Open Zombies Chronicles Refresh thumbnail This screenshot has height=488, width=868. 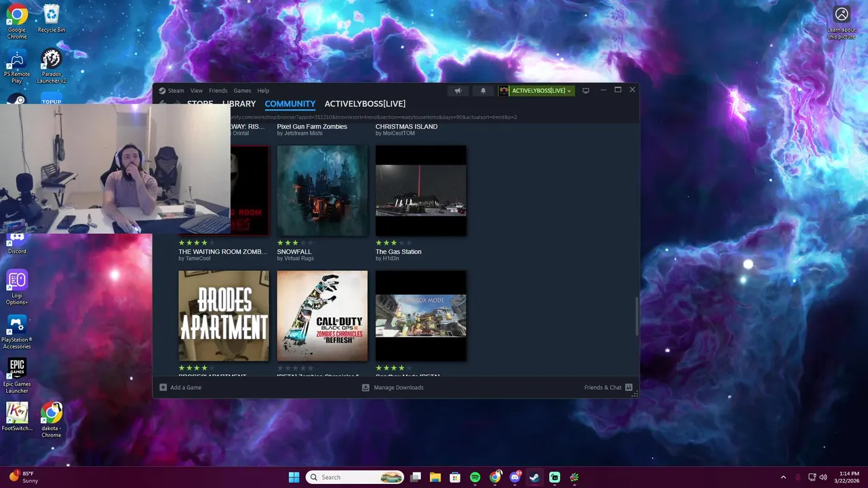pos(322,316)
